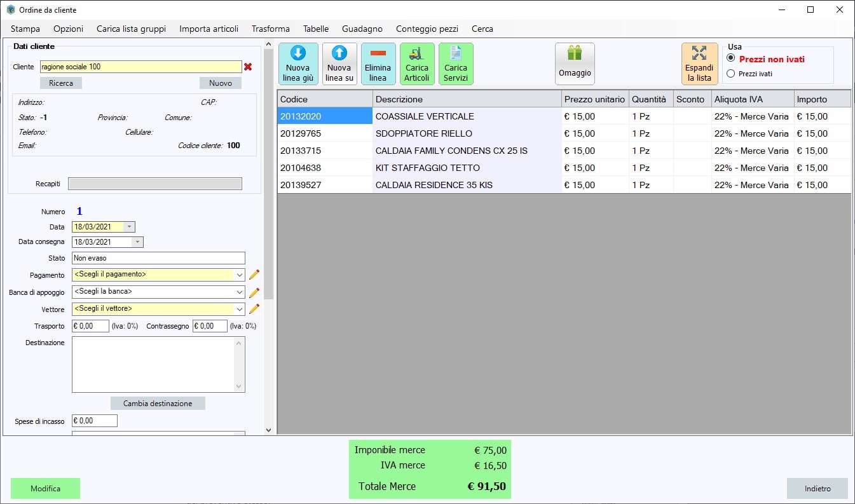Expand the Pagamento combo box
Image resolution: width=855 pixels, height=504 pixels.
point(239,275)
